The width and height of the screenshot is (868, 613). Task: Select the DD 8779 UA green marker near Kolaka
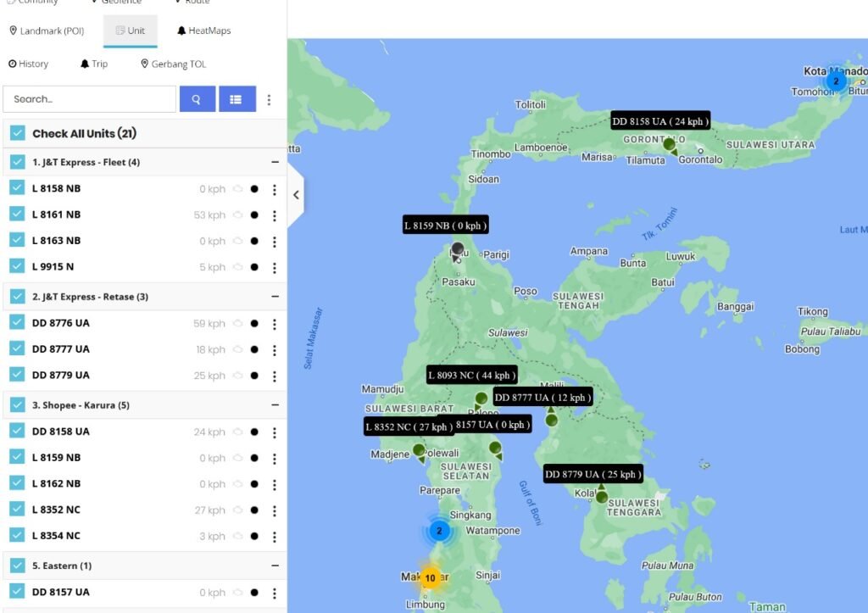click(x=602, y=496)
